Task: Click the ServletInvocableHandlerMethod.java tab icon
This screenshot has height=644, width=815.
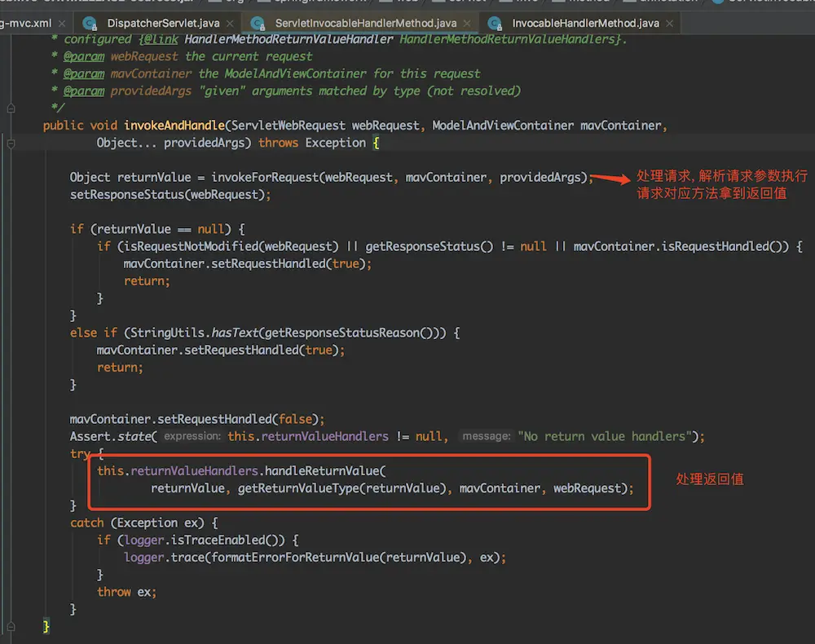Action: tap(258, 24)
